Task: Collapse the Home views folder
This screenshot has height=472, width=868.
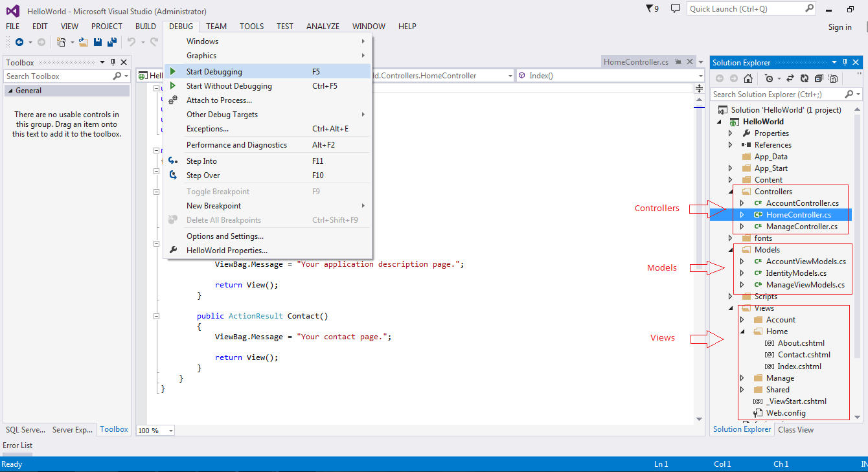Action: [x=742, y=332]
